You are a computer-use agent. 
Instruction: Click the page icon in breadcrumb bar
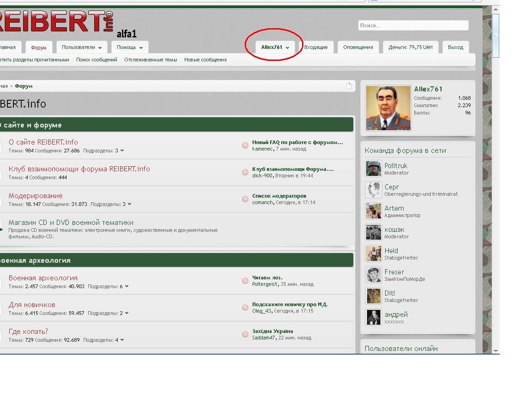[349, 86]
